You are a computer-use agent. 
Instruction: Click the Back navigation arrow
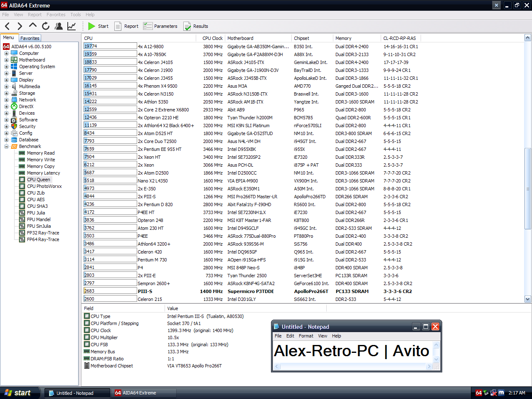tap(7, 26)
